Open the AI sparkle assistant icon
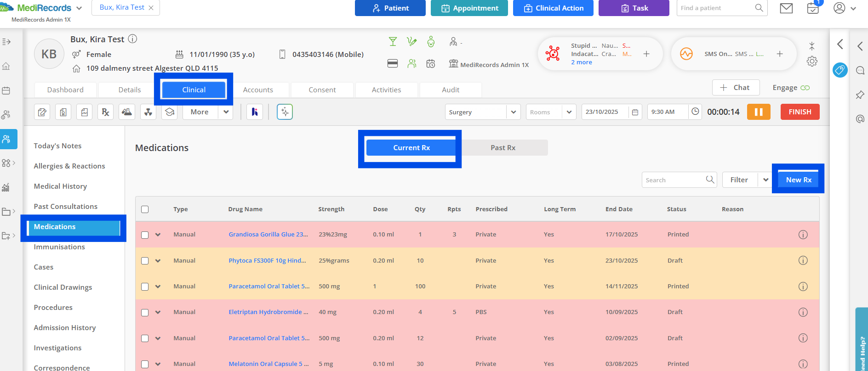This screenshot has height=371, width=868. [x=285, y=112]
